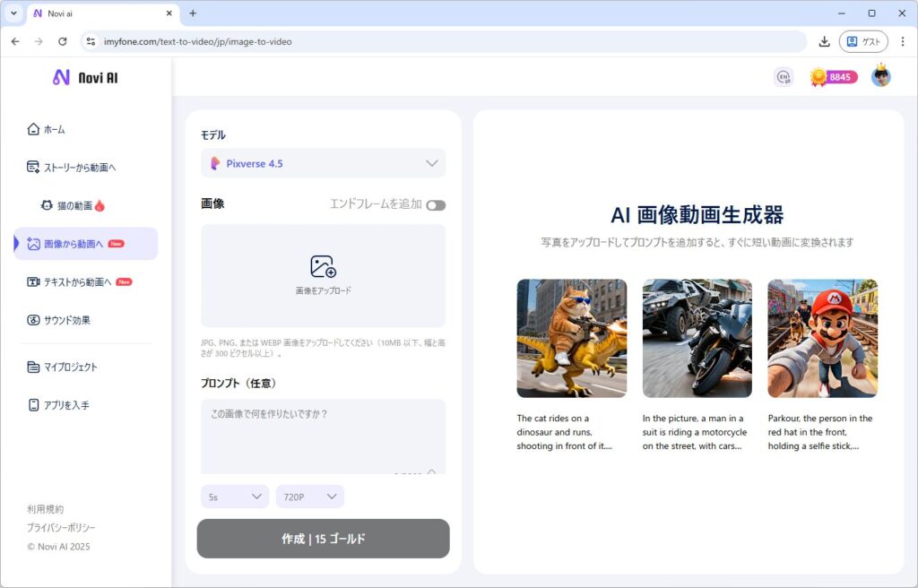Select the cat riding dinosaur thumbnail
This screenshot has width=918, height=588.
click(x=571, y=338)
